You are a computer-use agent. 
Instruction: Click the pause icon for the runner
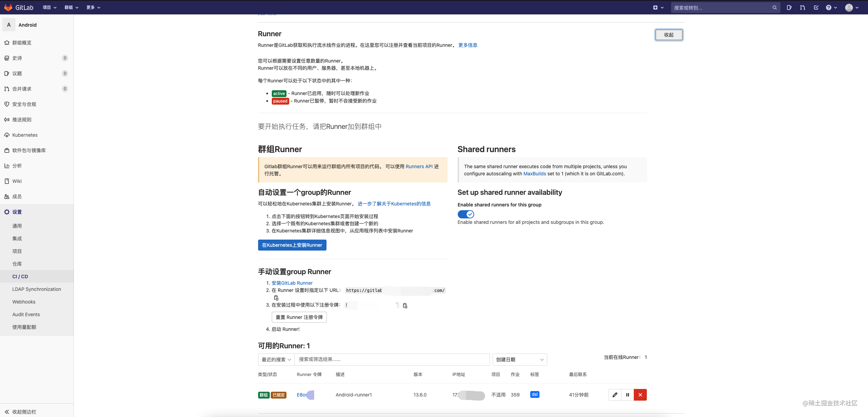628,394
